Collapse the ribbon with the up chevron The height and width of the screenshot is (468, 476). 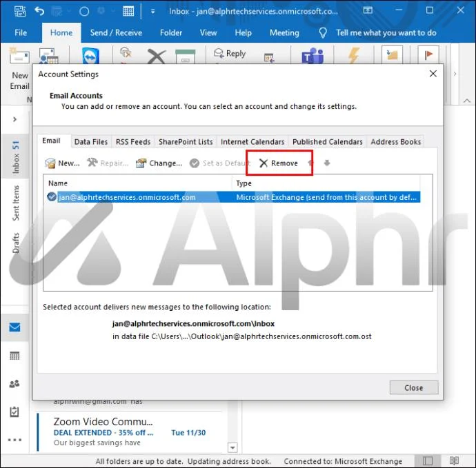[467, 101]
